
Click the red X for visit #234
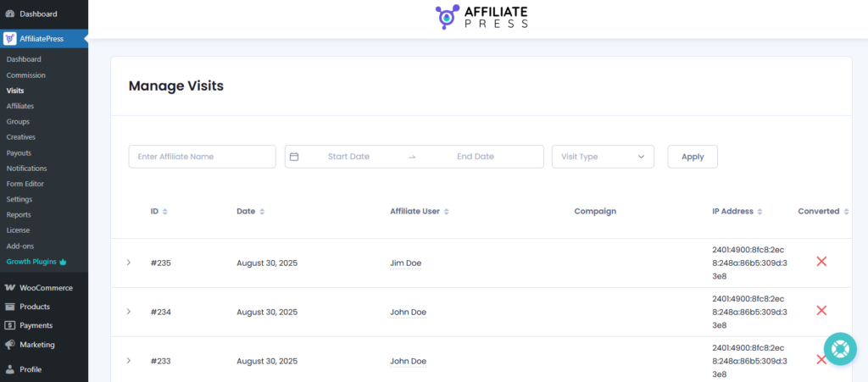(821, 311)
